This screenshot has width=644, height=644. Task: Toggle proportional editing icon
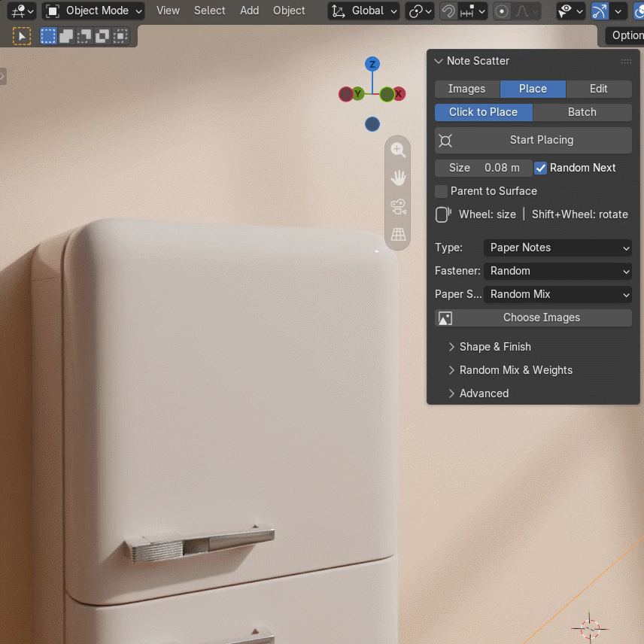tap(502, 11)
